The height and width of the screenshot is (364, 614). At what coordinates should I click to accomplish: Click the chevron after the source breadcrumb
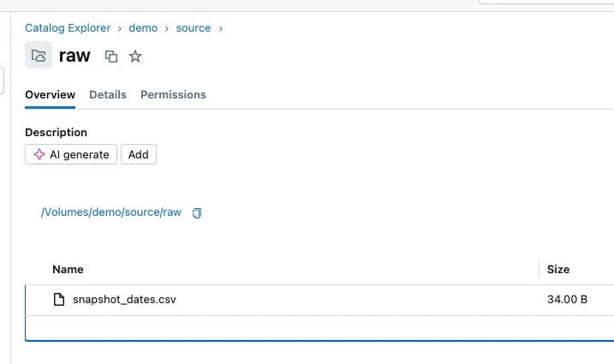click(220, 28)
